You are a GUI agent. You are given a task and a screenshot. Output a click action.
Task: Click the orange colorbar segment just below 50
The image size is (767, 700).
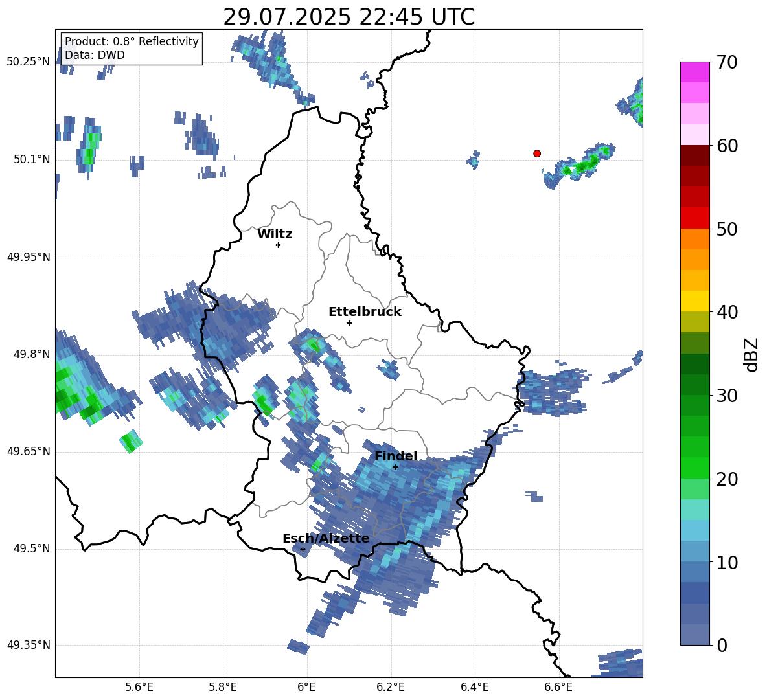click(694, 239)
